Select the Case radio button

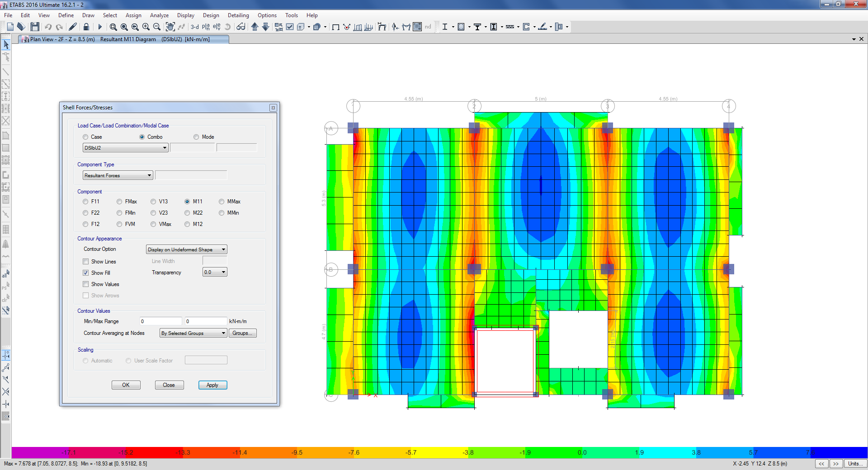coord(85,137)
